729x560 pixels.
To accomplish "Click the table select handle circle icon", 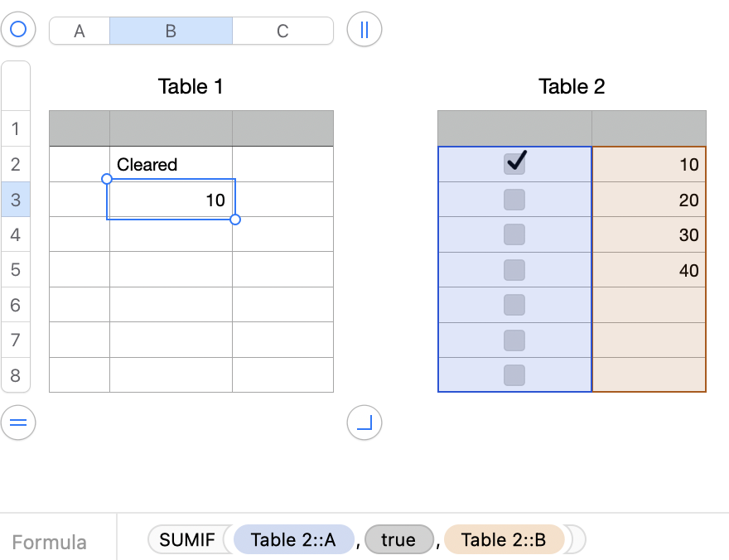I will point(17,31).
